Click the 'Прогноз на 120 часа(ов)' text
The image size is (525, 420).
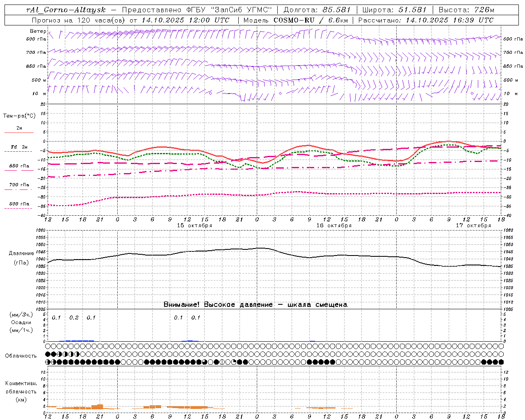tap(79, 20)
